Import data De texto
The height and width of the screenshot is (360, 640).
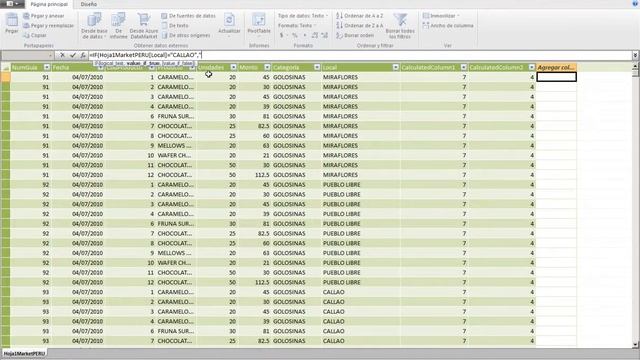(x=175, y=25)
